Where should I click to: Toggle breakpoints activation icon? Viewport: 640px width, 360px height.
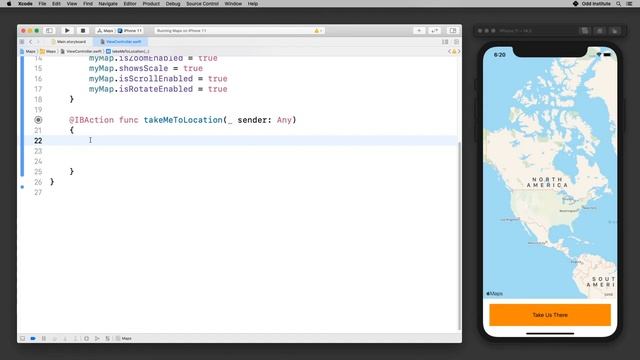[33, 338]
